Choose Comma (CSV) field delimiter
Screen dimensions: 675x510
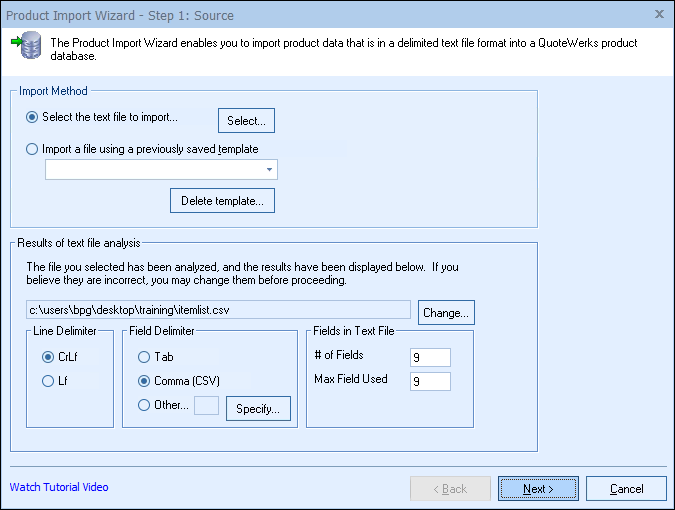tap(146, 381)
